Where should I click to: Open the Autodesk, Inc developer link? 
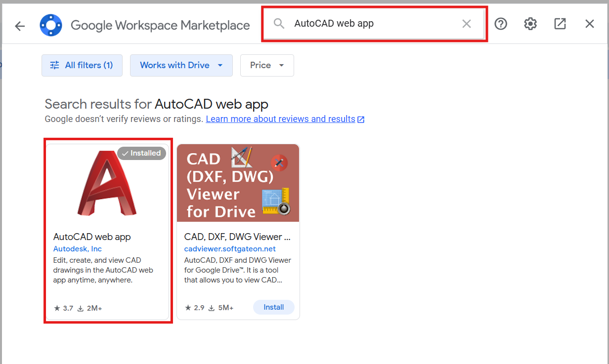coord(77,248)
